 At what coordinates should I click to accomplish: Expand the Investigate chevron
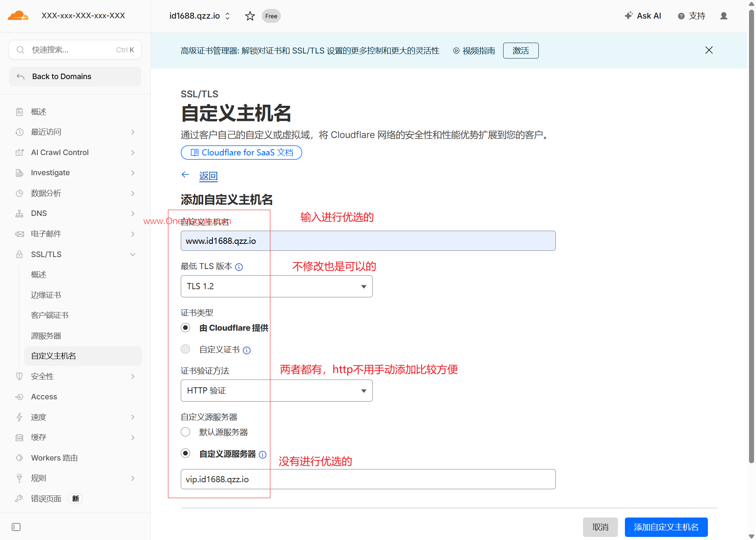[133, 173]
